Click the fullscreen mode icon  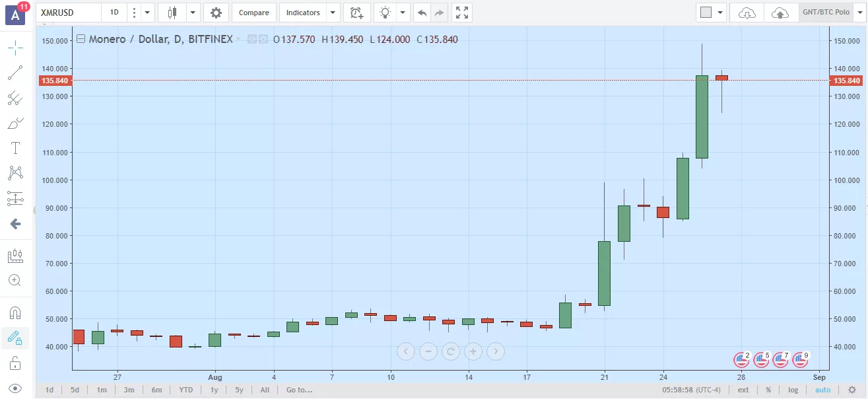click(x=462, y=13)
